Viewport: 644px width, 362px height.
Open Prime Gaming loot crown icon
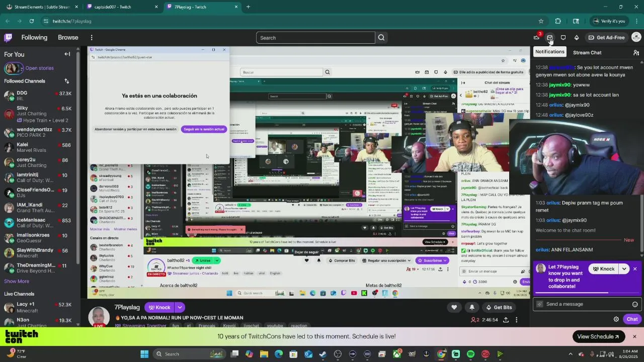[536, 38]
